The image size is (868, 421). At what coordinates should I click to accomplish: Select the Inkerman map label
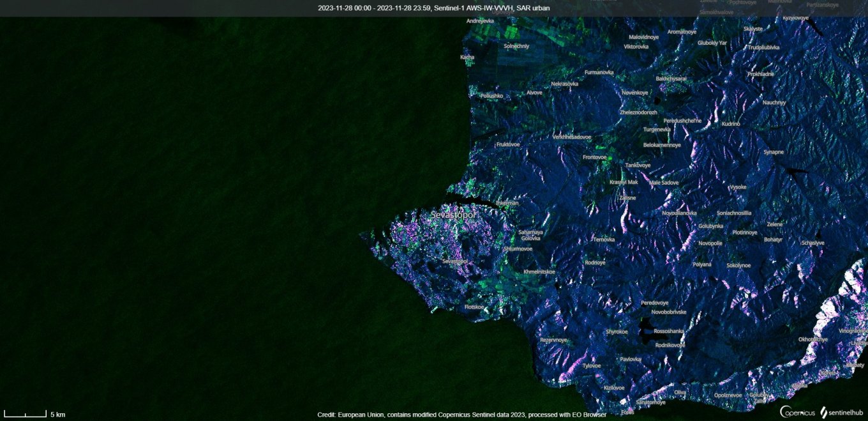point(507,203)
